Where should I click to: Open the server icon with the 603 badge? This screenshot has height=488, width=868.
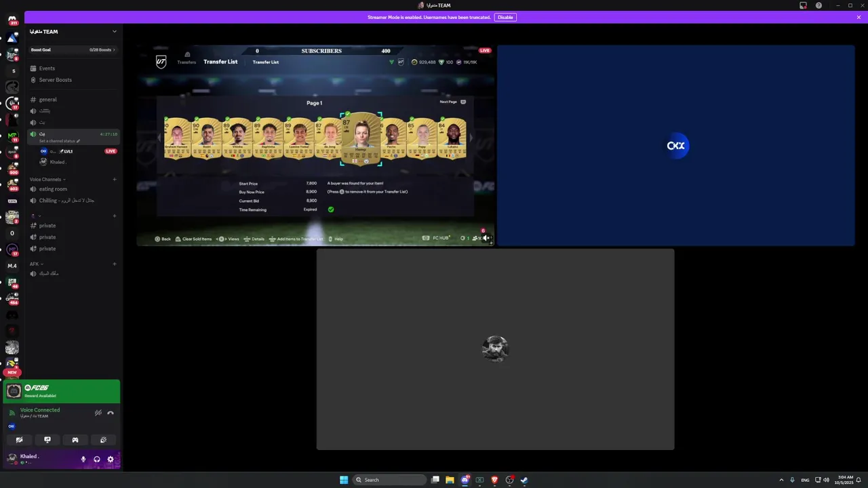pyautogui.click(x=12, y=184)
